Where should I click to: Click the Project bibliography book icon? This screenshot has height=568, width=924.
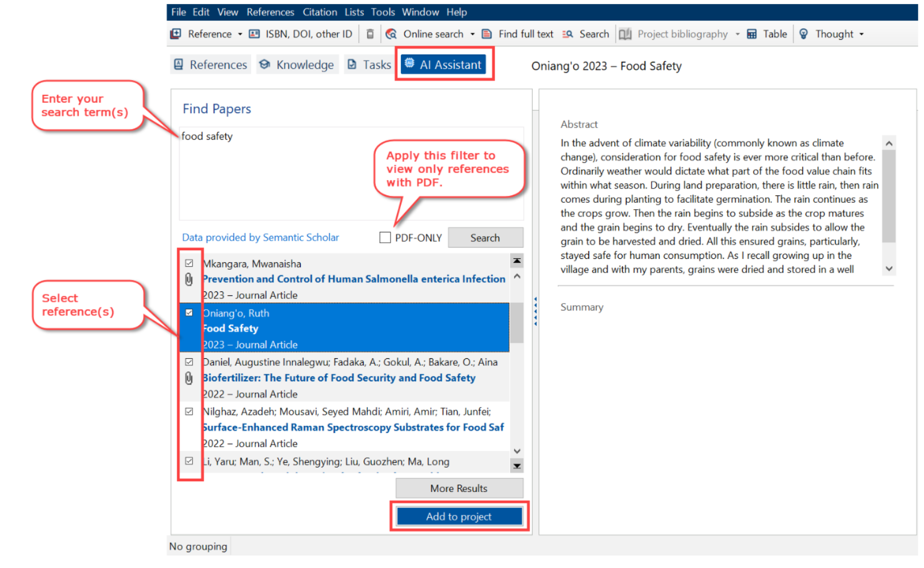pos(625,34)
